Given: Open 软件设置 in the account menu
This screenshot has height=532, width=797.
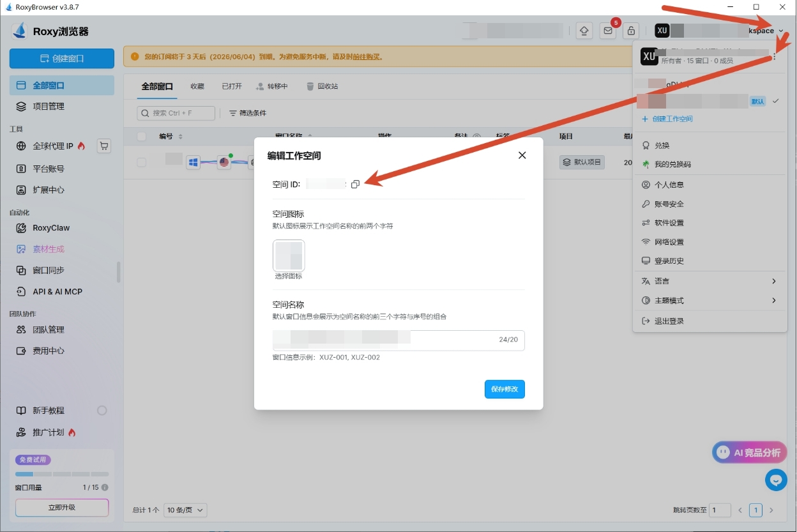Looking at the screenshot, I should tap(709, 223).
